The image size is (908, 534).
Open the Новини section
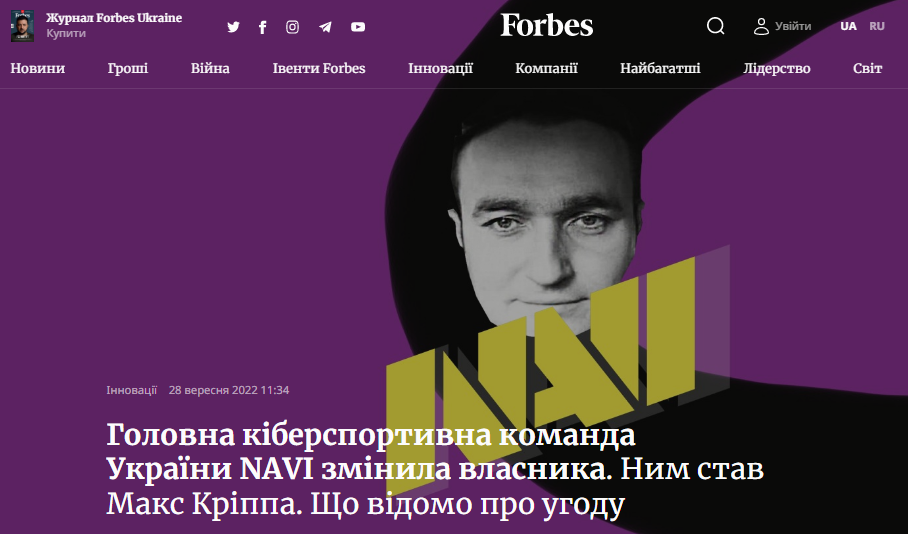pyautogui.click(x=38, y=68)
